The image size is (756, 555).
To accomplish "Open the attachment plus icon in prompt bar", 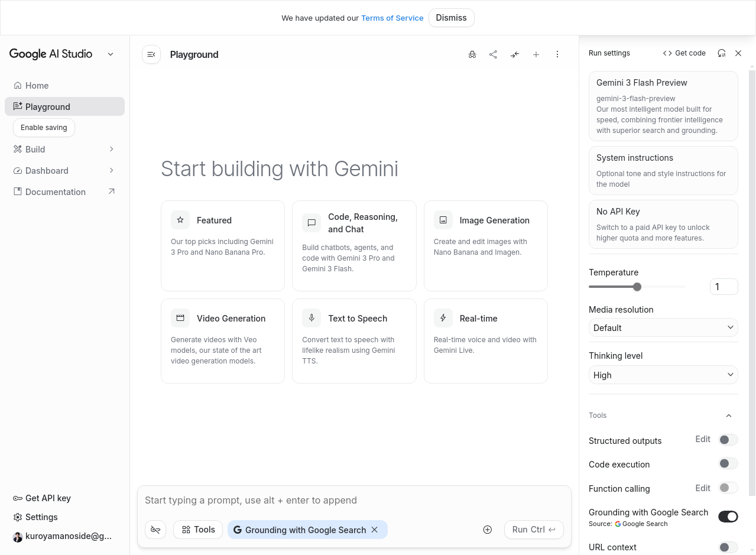I will [x=487, y=530].
